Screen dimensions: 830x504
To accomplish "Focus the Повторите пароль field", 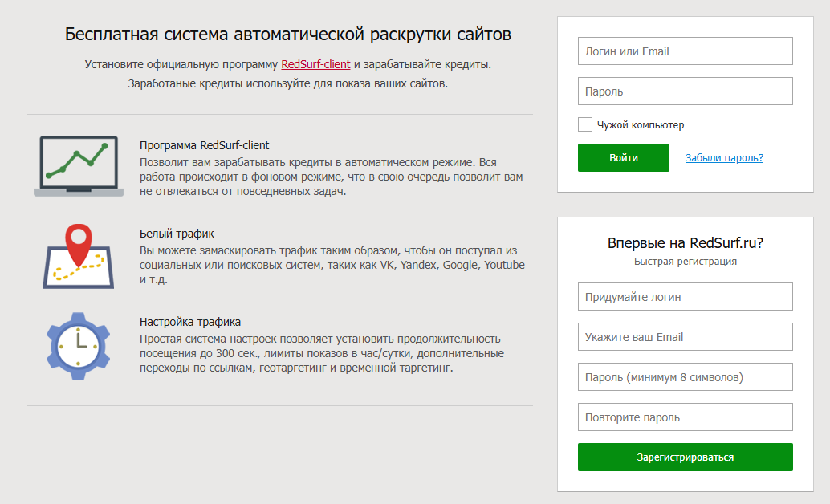I will tap(686, 417).
